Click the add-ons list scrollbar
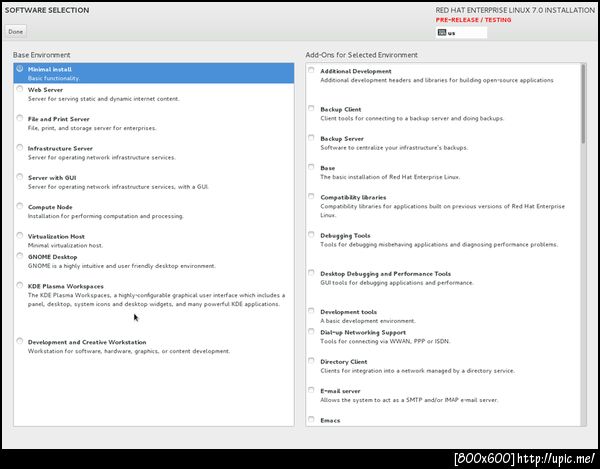600x469 pixels. pyautogui.click(x=583, y=104)
